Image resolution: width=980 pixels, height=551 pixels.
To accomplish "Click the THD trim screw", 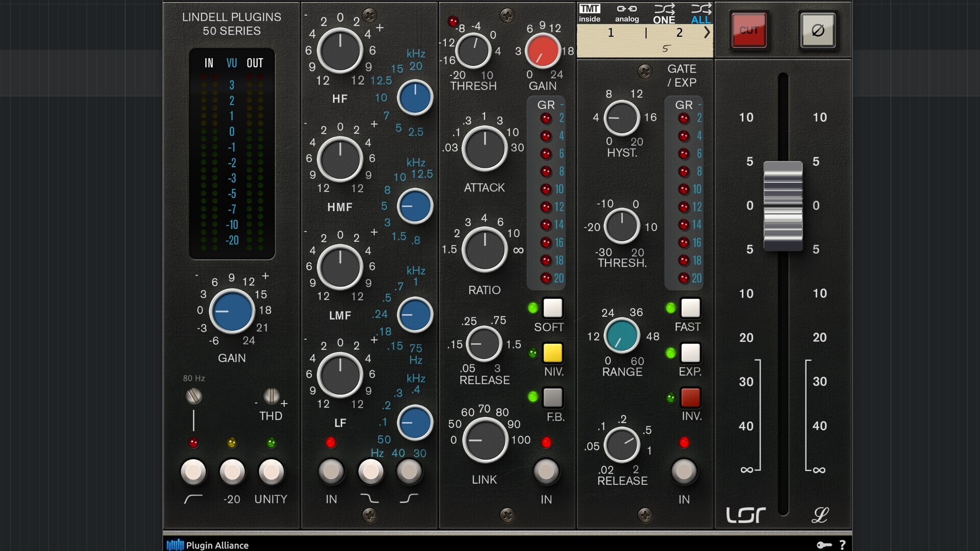I will [x=271, y=396].
